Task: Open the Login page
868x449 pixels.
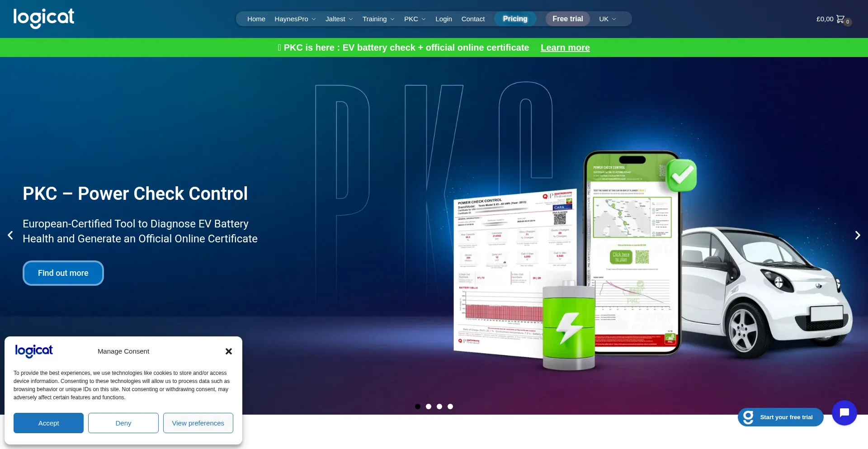Action: (x=443, y=19)
